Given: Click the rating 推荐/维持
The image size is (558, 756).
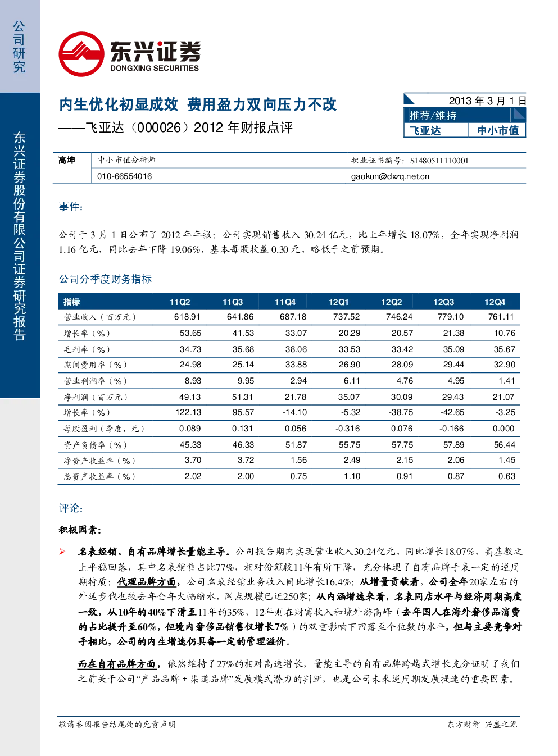Looking at the screenshot, I should click(433, 116).
